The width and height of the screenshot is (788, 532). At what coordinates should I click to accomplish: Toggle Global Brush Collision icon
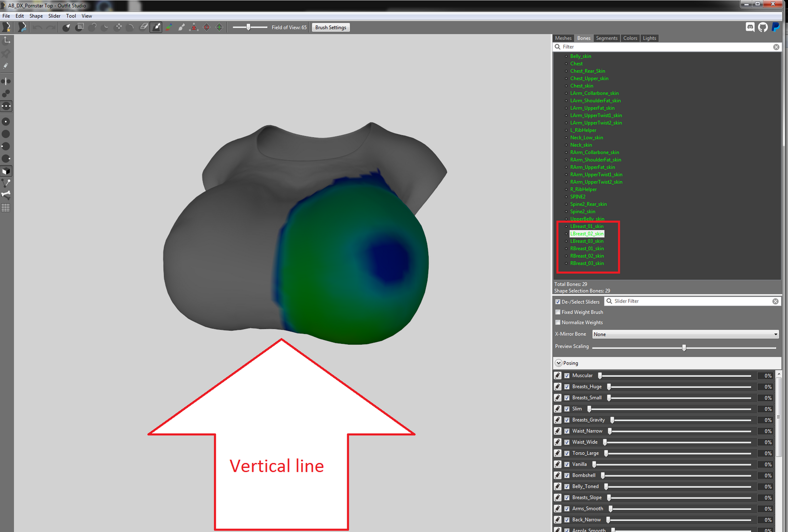pyautogui.click(x=6, y=106)
